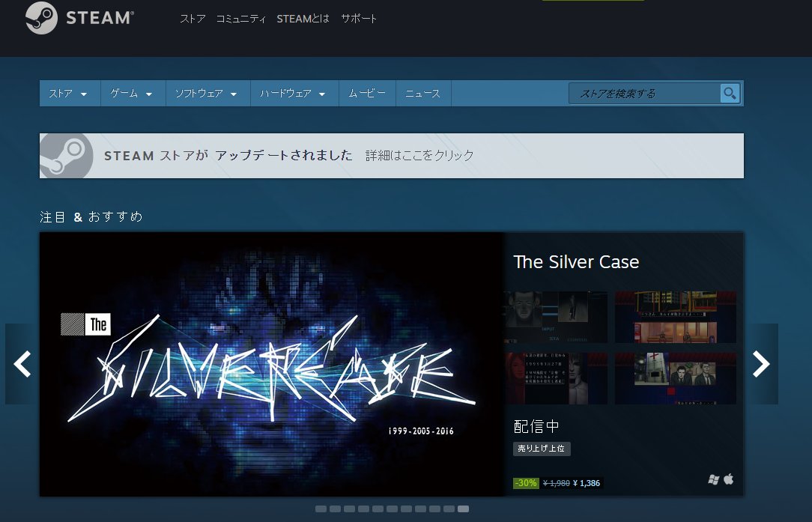Open the STEAMとは header link
The height and width of the screenshot is (522, 812).
[x=303, y=19]
